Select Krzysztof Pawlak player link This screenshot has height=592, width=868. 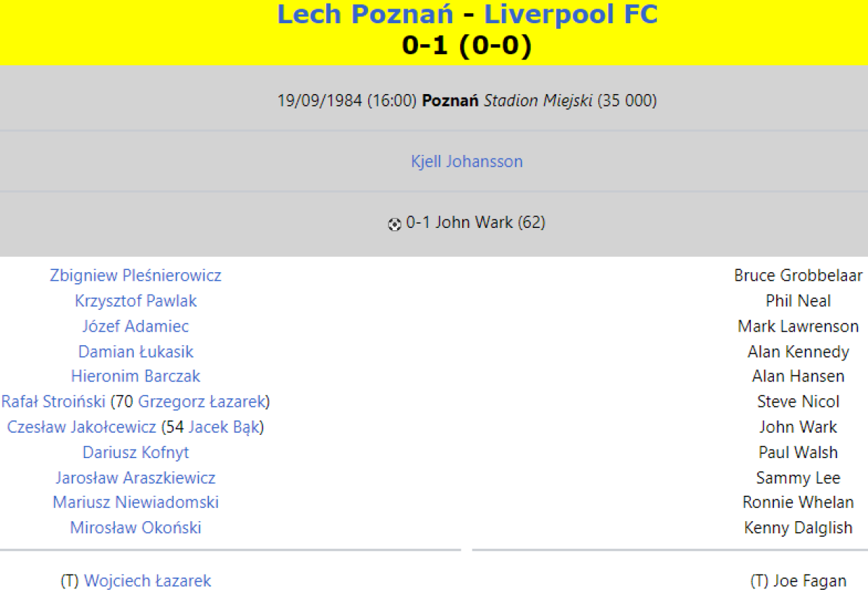(x=135, y=301)
